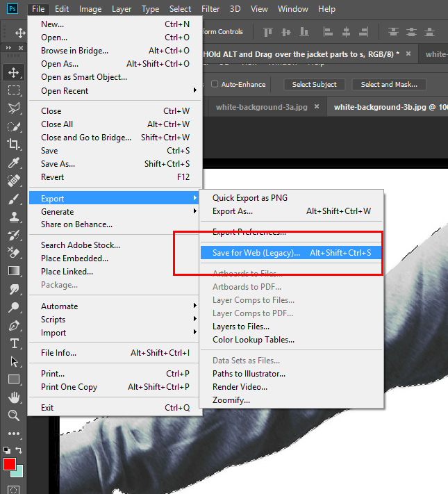Open Select and Mask workspace
Image resolution: width=448 pixels, height=494 pixels.
[389, 85]
